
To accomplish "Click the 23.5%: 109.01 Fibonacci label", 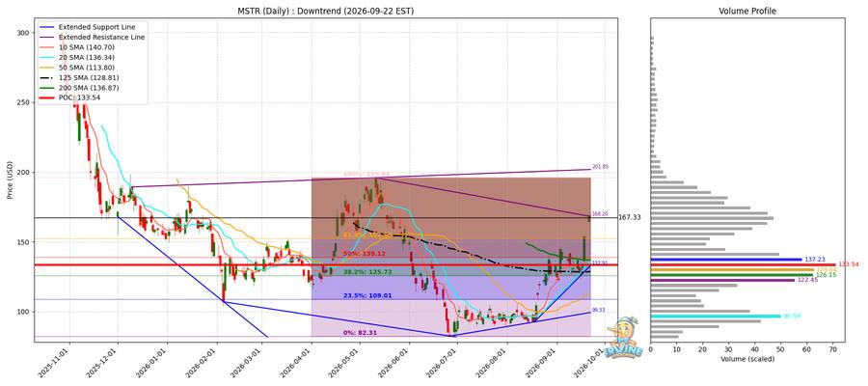I will pos(367,296).
